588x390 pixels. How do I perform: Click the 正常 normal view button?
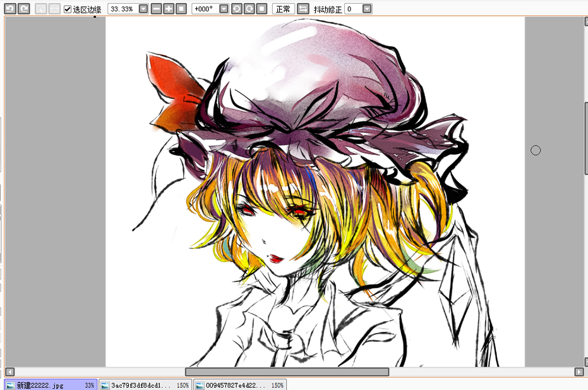[283, 9]
